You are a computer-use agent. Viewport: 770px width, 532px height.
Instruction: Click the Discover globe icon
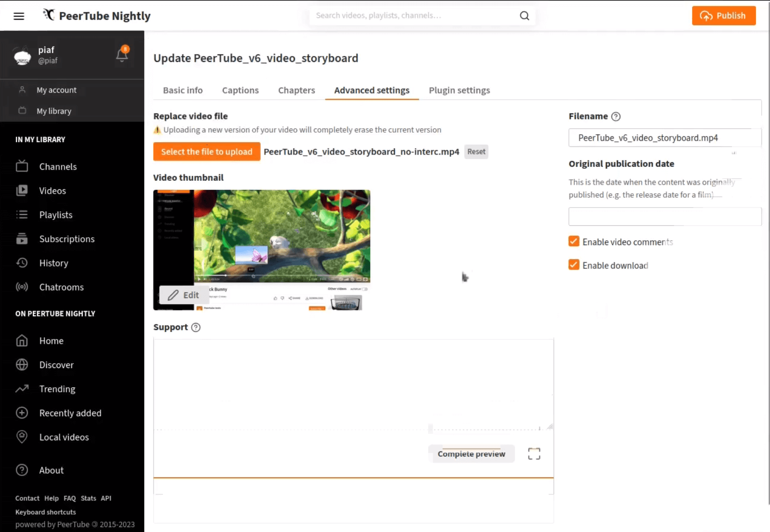pos(22,365)
